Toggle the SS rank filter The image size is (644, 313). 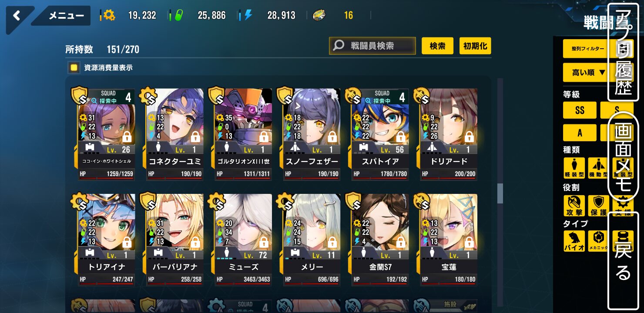pos(580,110)
